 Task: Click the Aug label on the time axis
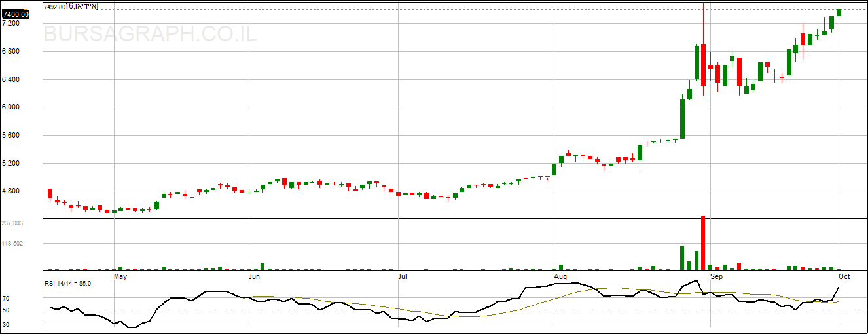coord(561,277)
